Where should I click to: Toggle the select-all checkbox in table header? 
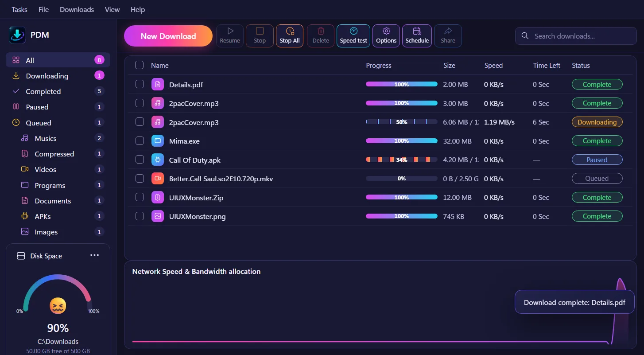[140, 65]
